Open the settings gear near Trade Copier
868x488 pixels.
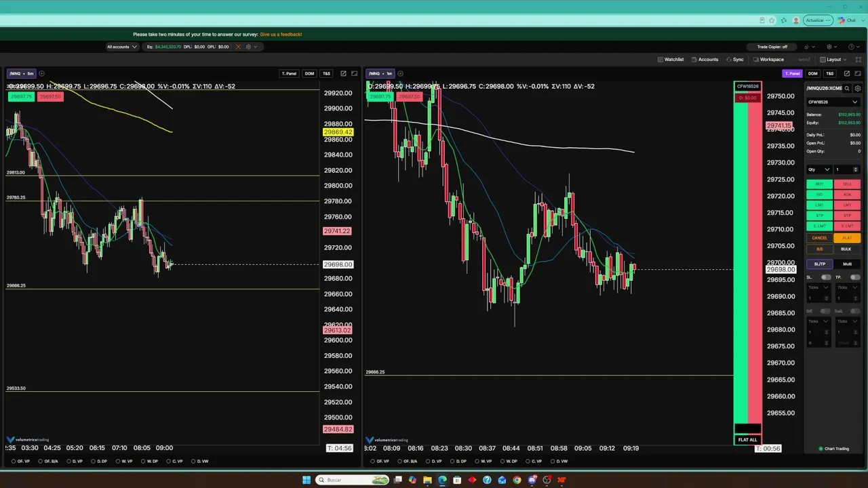pos(829,47)
